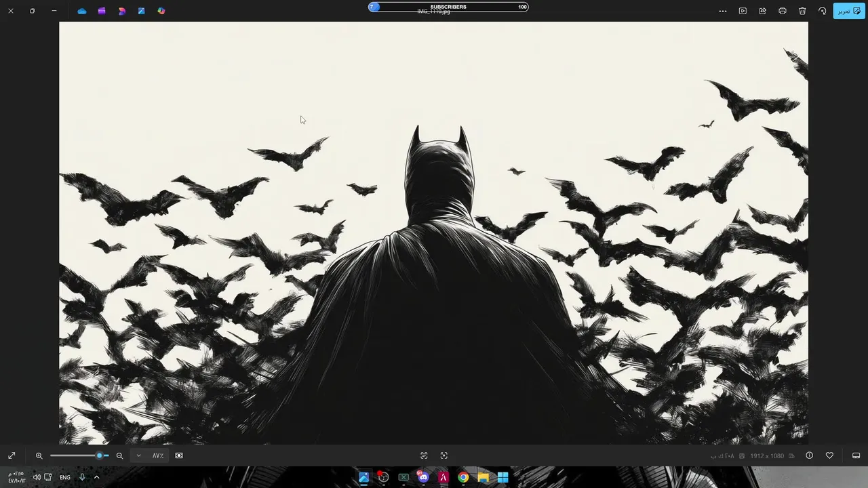Click the Batman image in the viewer
The width and height of the screenshot is (868, 488).
point(433,232)
